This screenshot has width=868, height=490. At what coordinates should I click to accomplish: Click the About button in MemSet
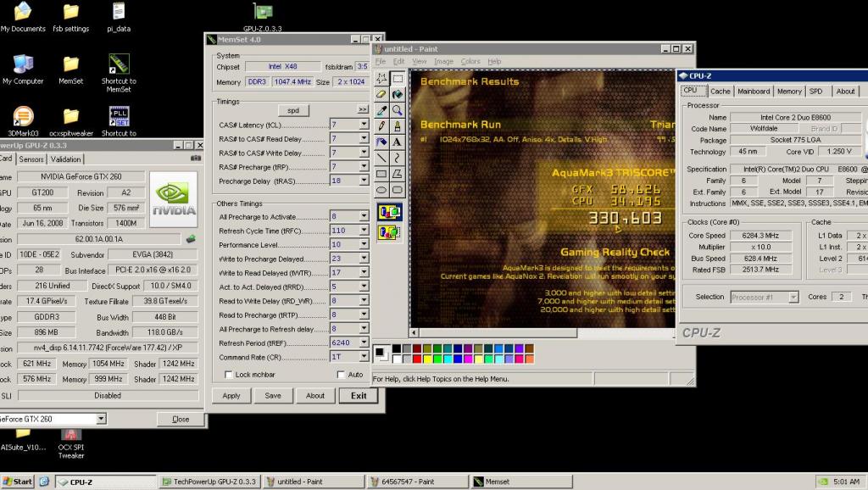(x=315, y=396)
